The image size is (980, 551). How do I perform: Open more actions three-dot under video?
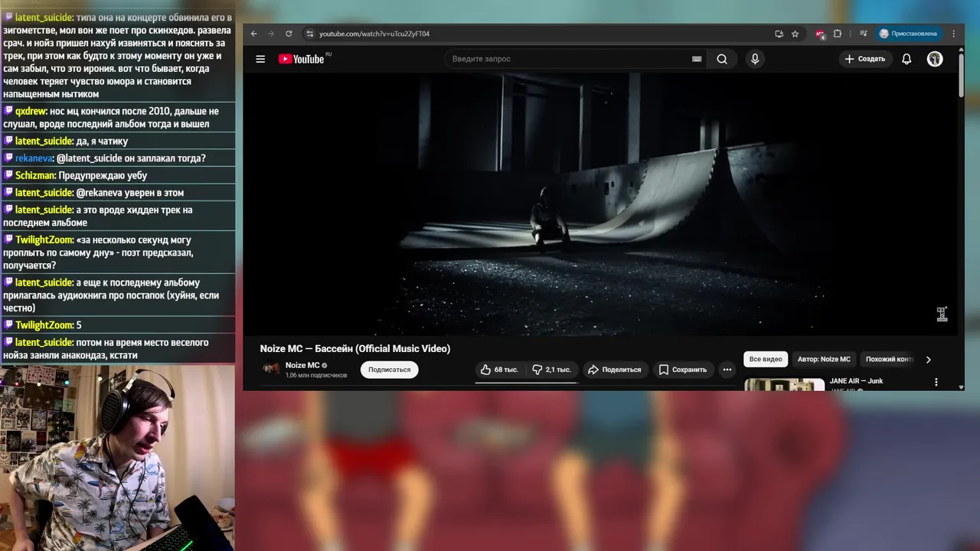coord(727,370)
